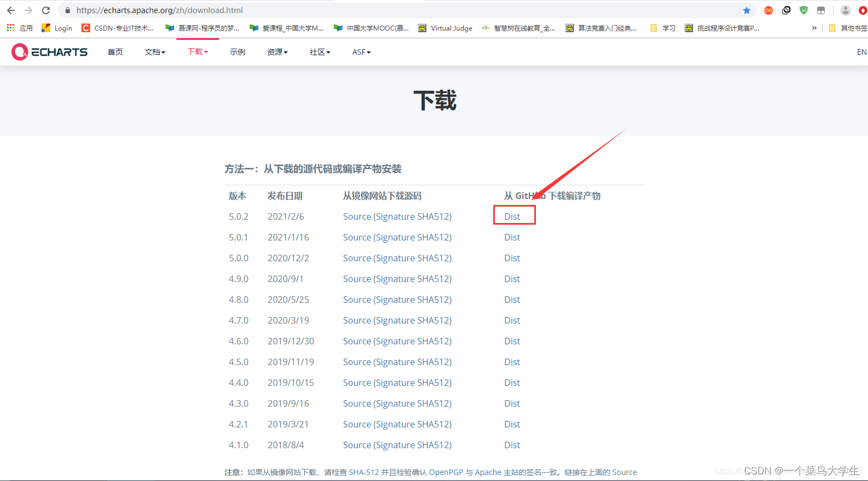868x481 pixels.
Task: Open Source link for version 5.0.2
Action: 357,216
